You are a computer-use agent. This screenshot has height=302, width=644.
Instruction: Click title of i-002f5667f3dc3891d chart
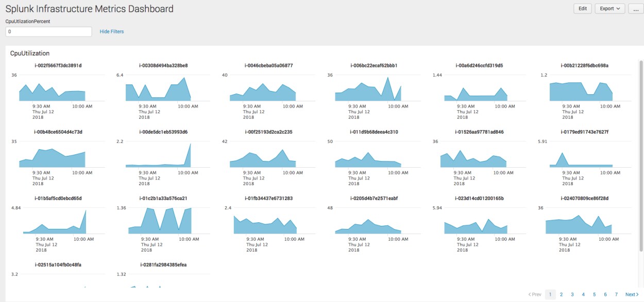pos(58,65)
